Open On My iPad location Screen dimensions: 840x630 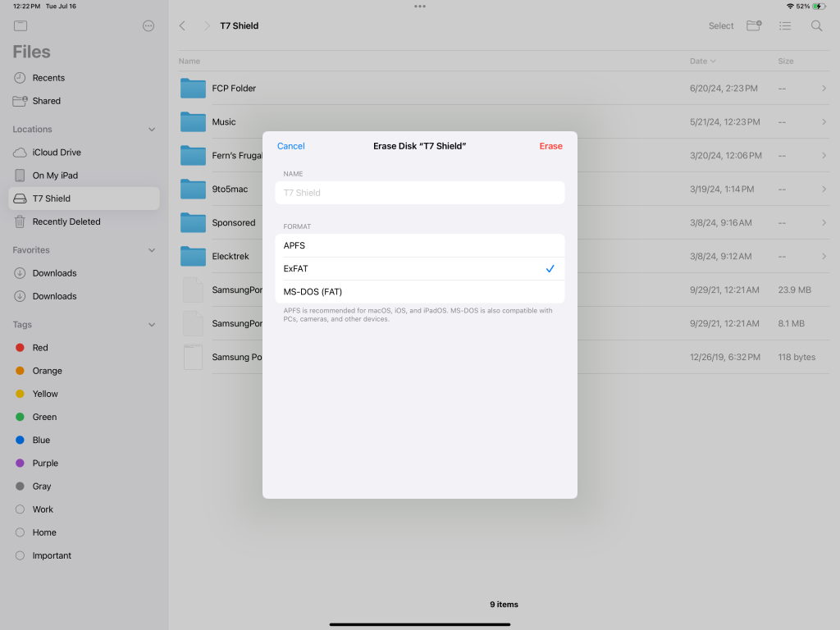(x=55, y=176)
